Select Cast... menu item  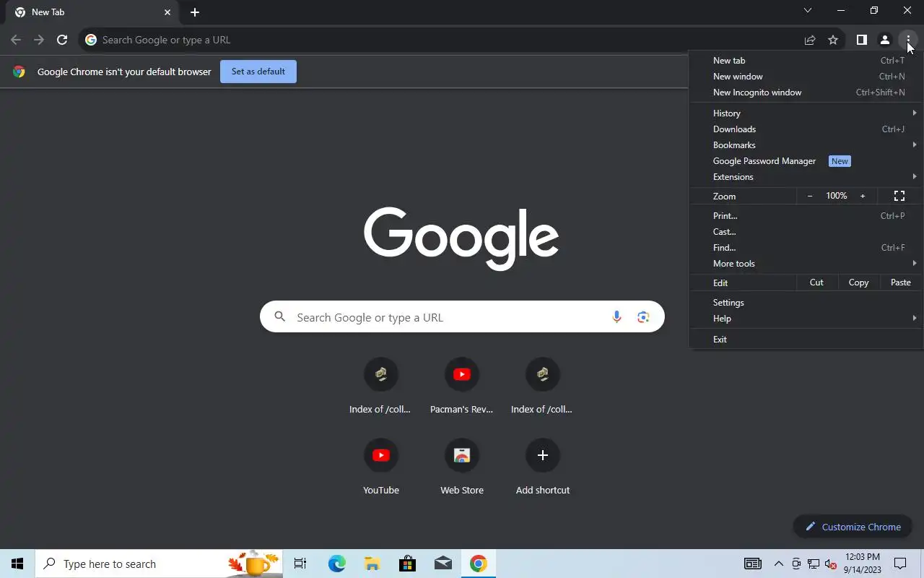pyautogui.click(x=806, y=232)
